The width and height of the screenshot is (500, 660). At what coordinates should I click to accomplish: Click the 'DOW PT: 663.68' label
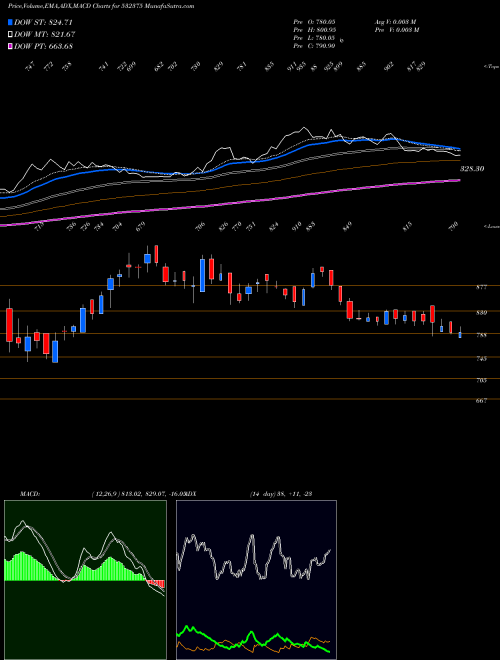click(43, 46)
